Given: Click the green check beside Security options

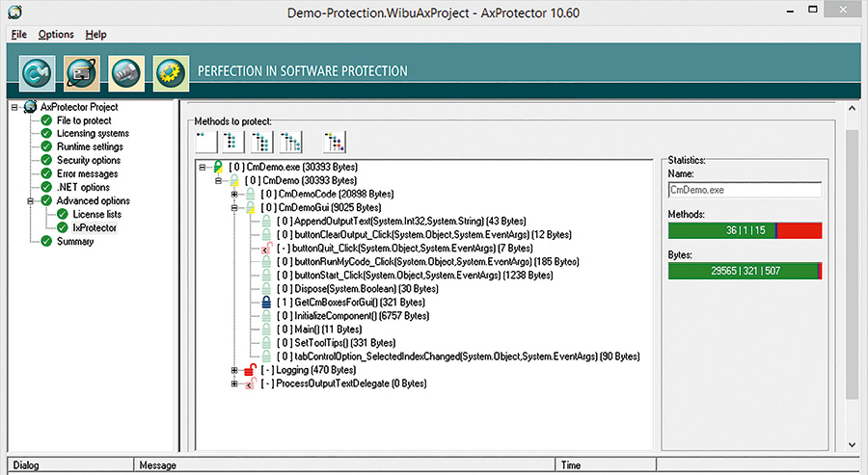Looking at the screenshot, I should (x=46, y=160).
